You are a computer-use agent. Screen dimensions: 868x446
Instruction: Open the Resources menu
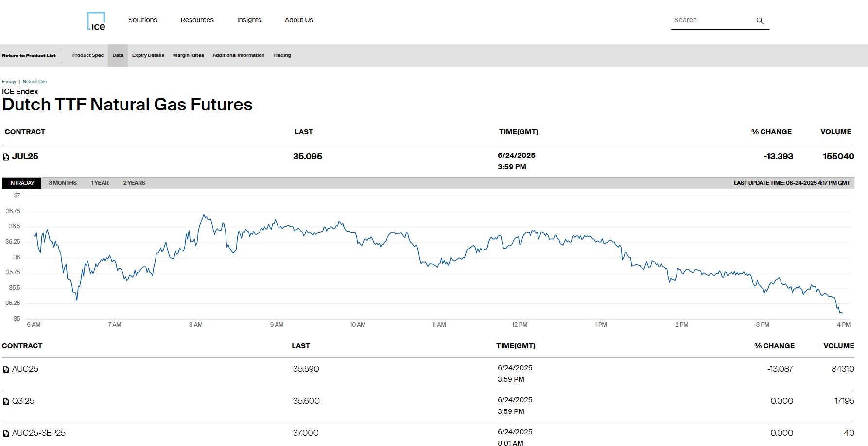pyautogui.click(x=197, y=20)
